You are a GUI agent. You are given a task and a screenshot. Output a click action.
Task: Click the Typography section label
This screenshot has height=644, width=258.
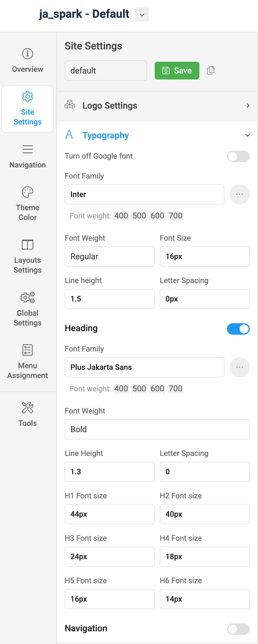(x=106, y=135)
